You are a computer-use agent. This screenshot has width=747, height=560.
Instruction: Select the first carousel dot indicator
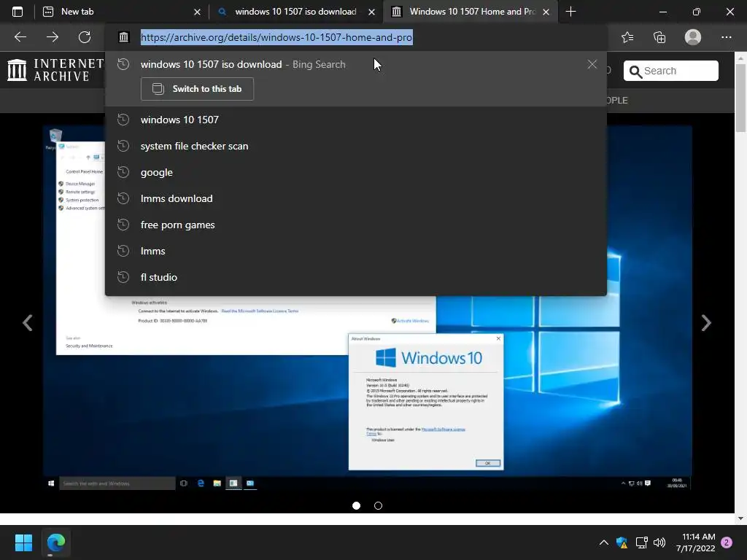[356, 506]
